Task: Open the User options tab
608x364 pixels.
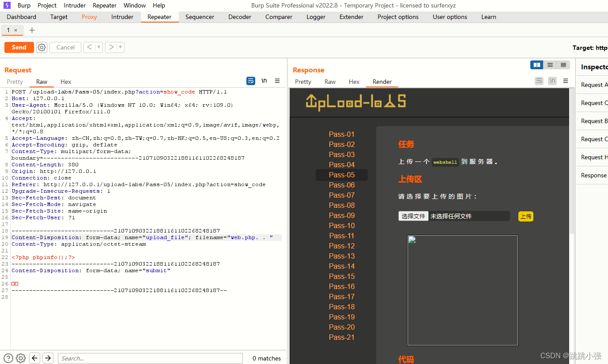Action: pyautogui.click(x=450, y=17)
